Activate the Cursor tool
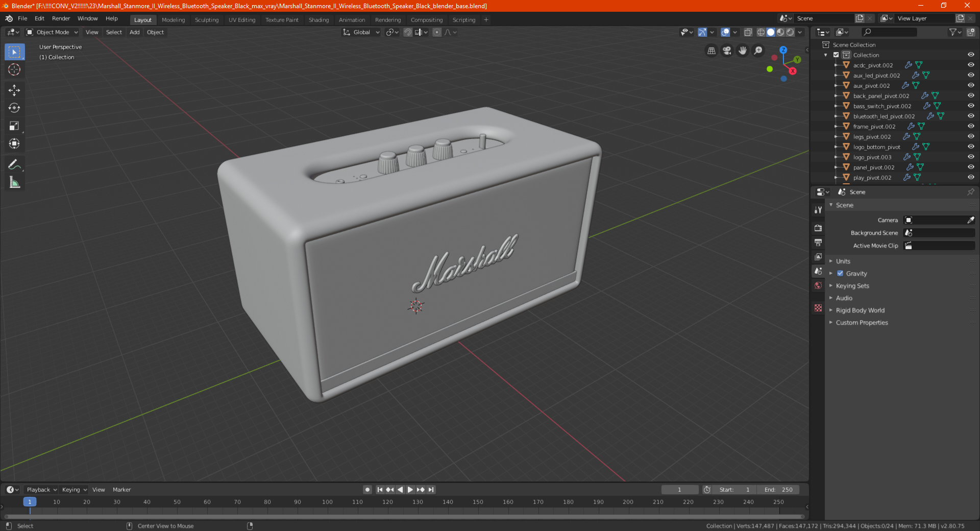Screen dimensions: 980x531 coord(14,70)
